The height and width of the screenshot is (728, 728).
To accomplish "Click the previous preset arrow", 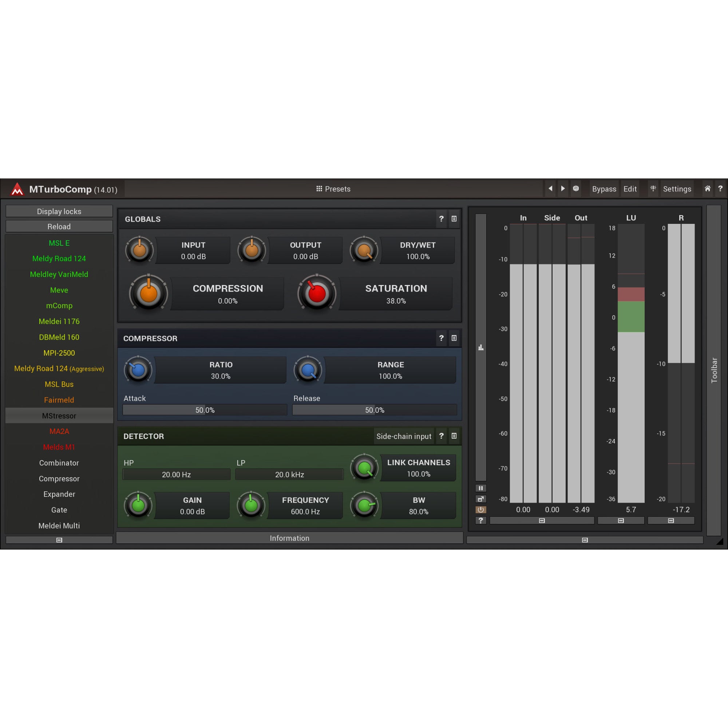I will [550, 189].
